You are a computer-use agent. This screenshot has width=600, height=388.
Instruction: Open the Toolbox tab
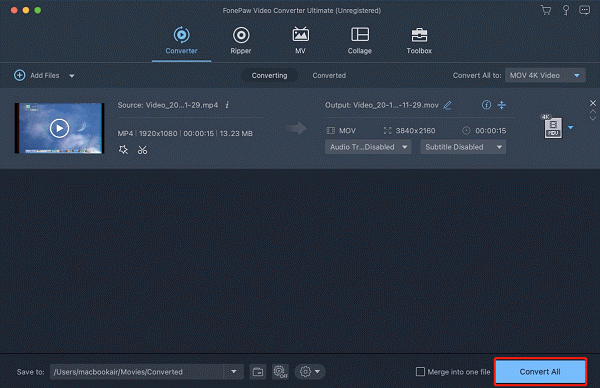[x=419, y=41]
